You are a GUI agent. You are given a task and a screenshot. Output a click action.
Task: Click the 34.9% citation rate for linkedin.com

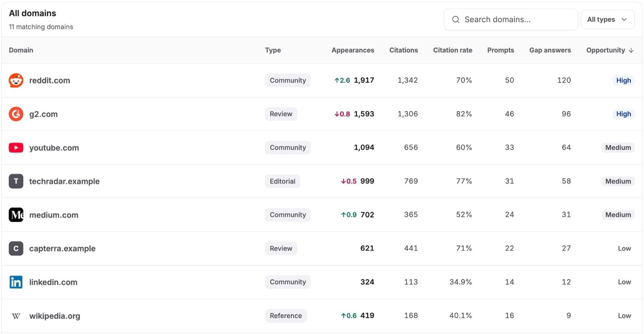[461, 282]
